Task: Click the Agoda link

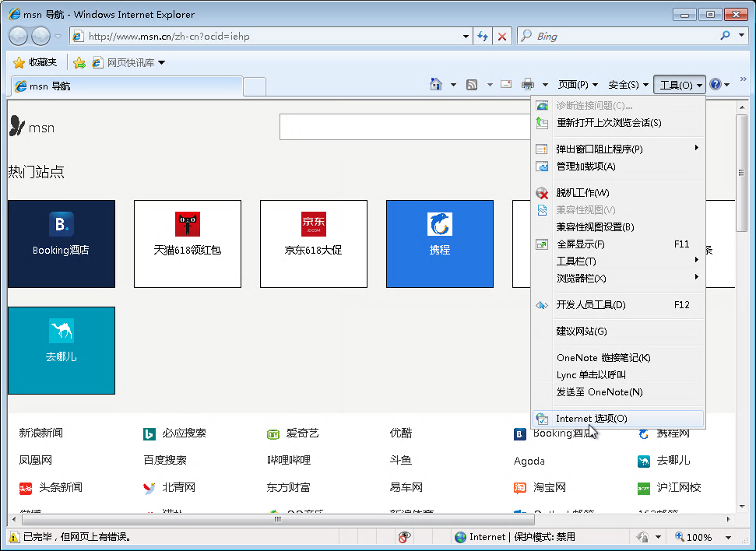Action: pyautogui.click(x=529, y=461)
